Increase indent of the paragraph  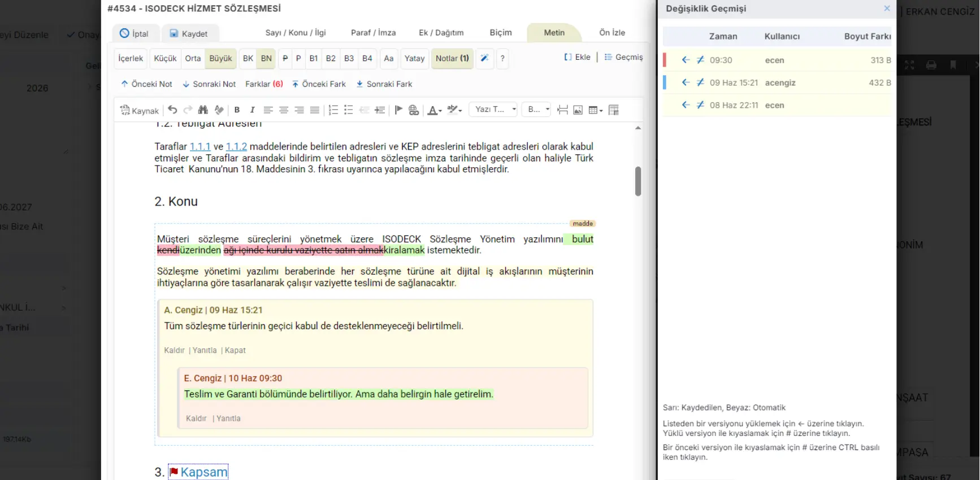380,110
